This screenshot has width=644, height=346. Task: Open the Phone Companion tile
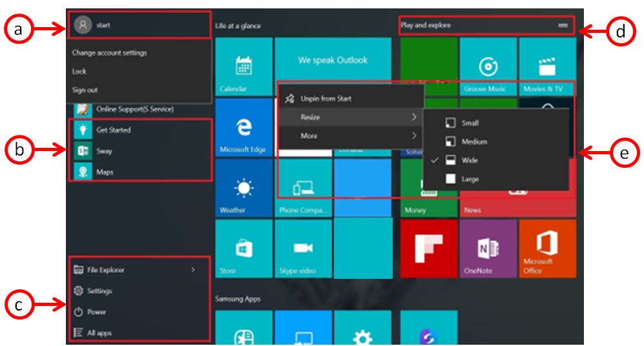pos(304,188)
